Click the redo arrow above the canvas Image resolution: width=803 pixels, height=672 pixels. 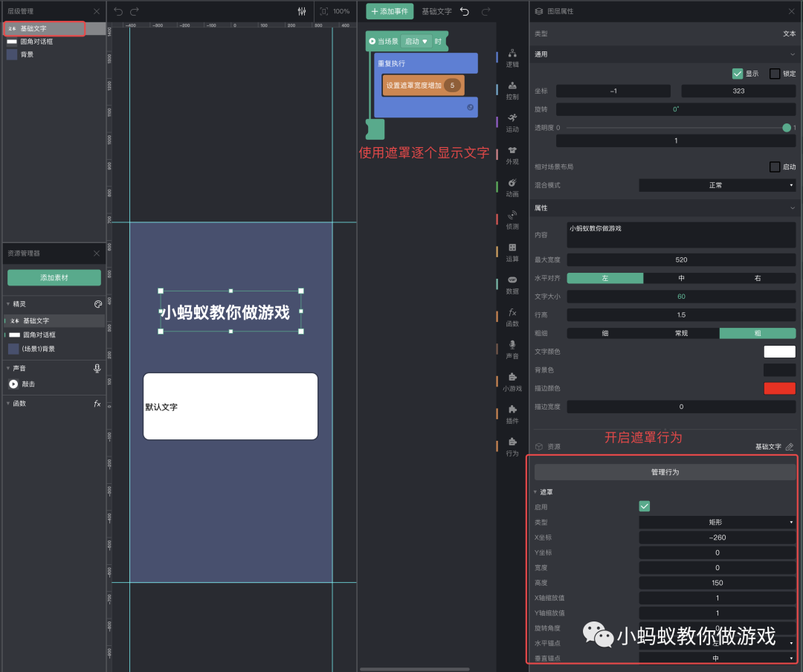(x=134, y=11)
